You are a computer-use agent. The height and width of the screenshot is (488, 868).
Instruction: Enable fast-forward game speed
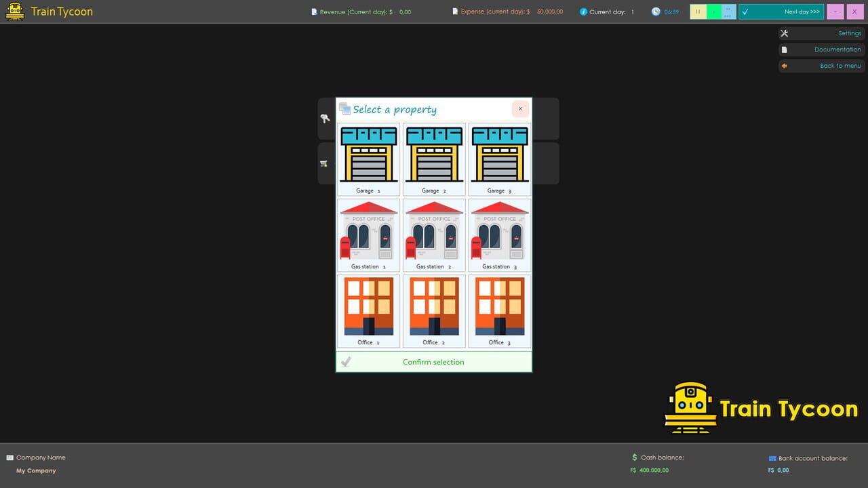tap(728, 12)
